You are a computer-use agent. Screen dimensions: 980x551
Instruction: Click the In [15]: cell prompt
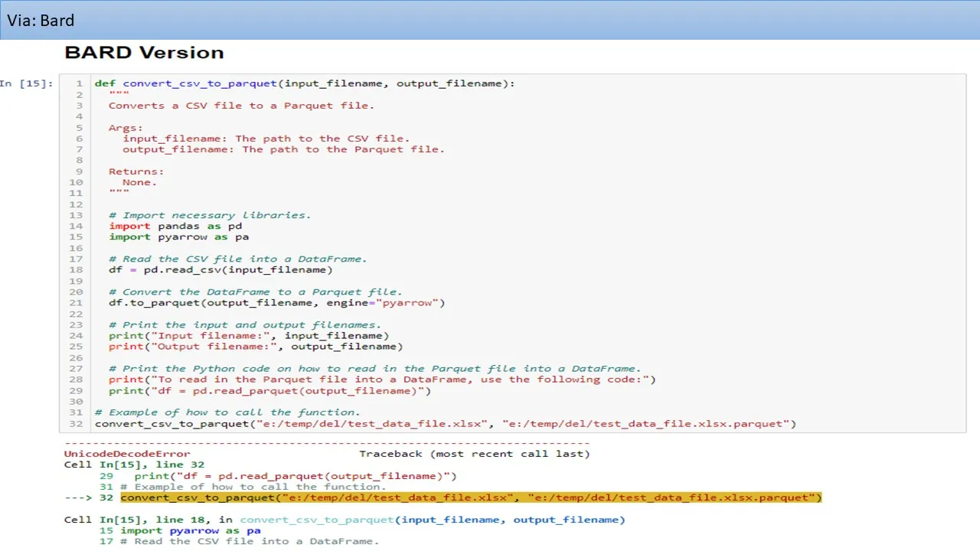pyautogui.click(x=27, y=83)
